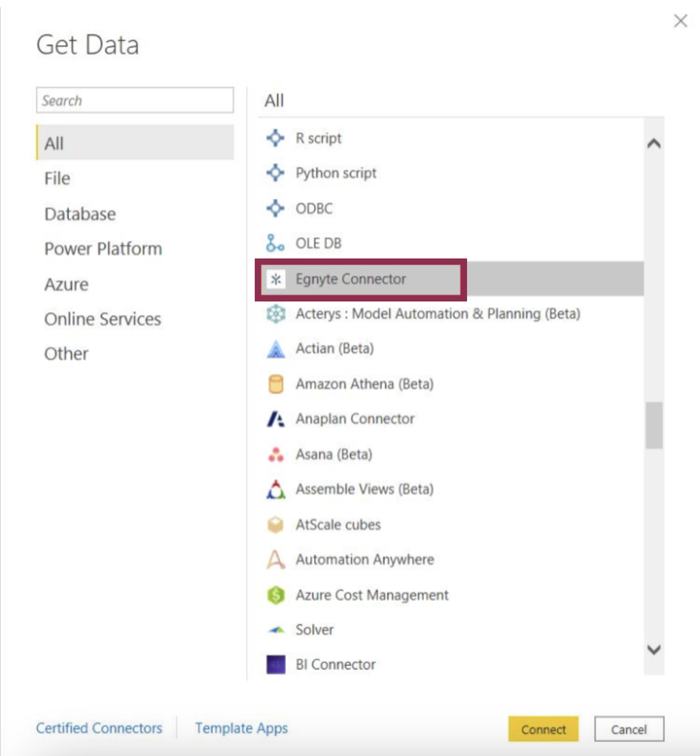Click the Connect button
Viewport: 700px width, 756px height.
[x=543, y=729]
